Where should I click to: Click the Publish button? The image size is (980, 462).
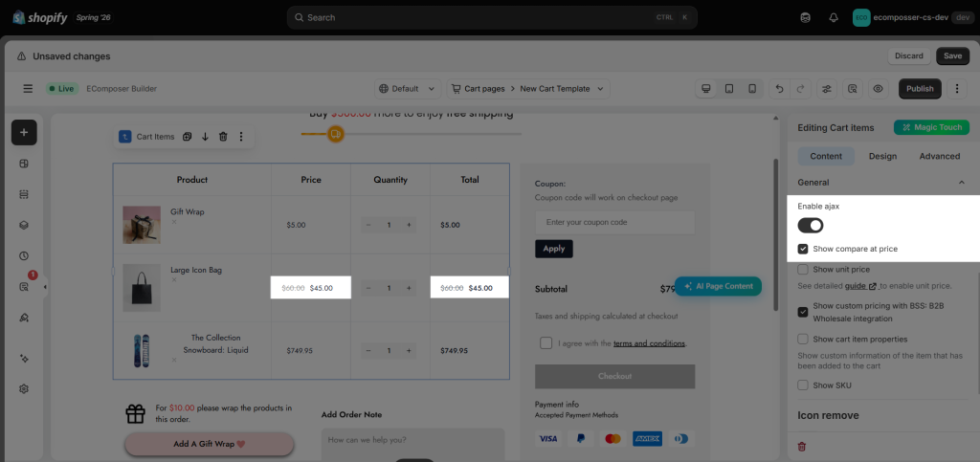[x=920, y=89]
